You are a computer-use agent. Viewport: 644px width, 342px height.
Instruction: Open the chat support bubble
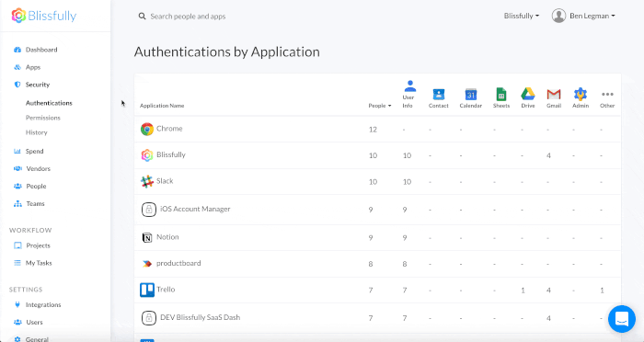[x=621, y=319]
